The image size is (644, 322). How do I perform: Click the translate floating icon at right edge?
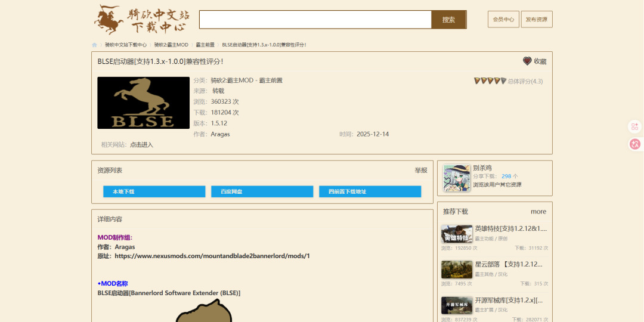pos(634,144)
